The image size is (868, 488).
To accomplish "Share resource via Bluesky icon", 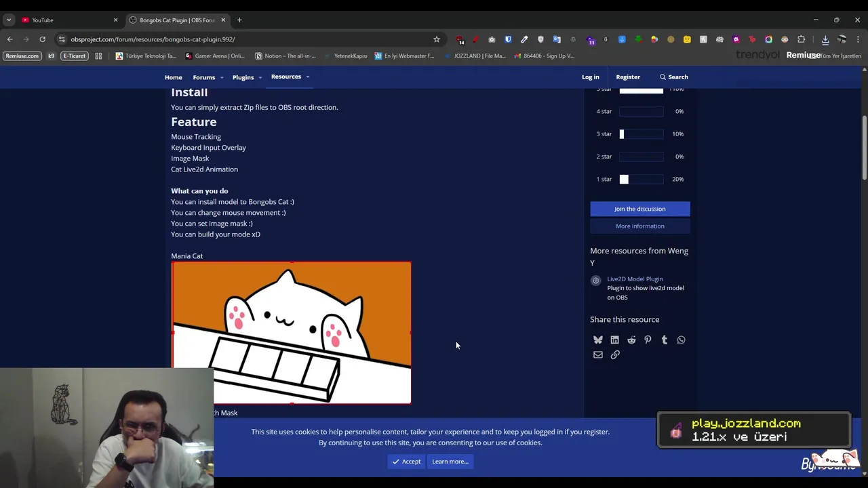I will pos(598,340).
